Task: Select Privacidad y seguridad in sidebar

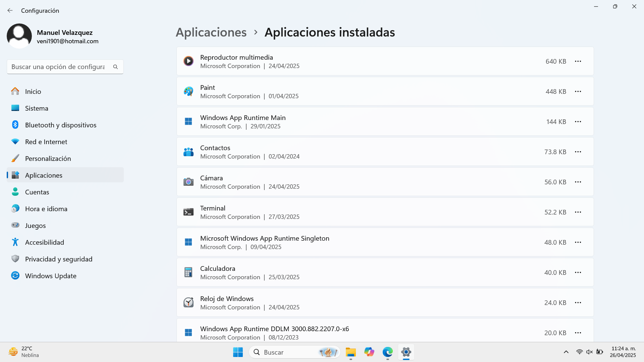Action: 58,259
